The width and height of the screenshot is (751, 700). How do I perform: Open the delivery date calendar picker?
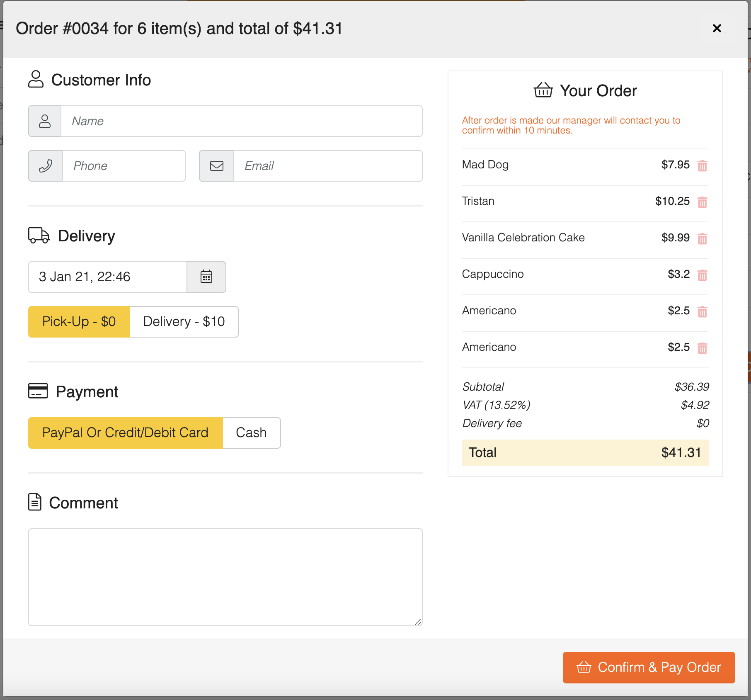pos(206,277)
